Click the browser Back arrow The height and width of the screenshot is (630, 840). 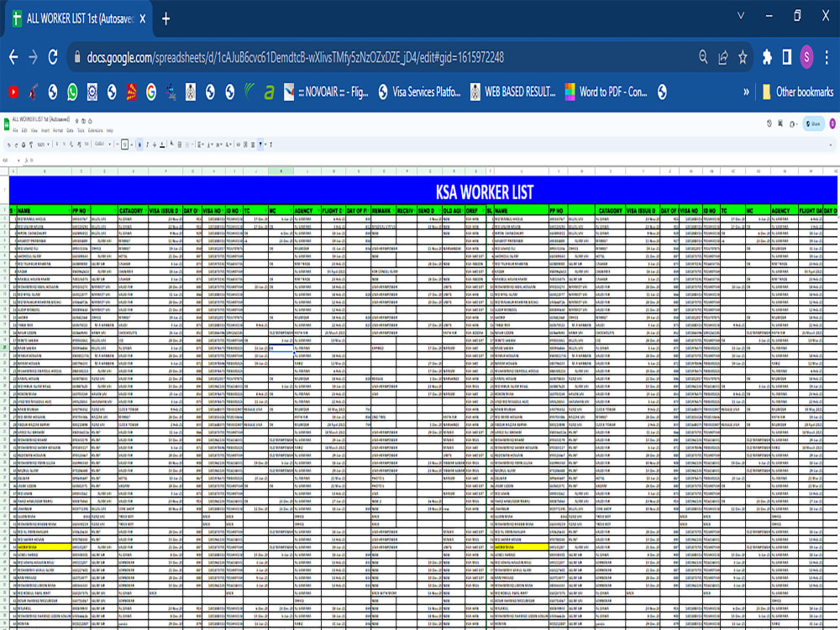[13, 57]
